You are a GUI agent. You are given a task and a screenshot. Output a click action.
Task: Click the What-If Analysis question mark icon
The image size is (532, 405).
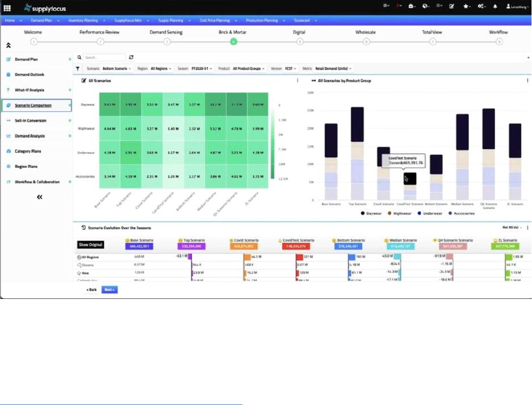coord(8,90)
